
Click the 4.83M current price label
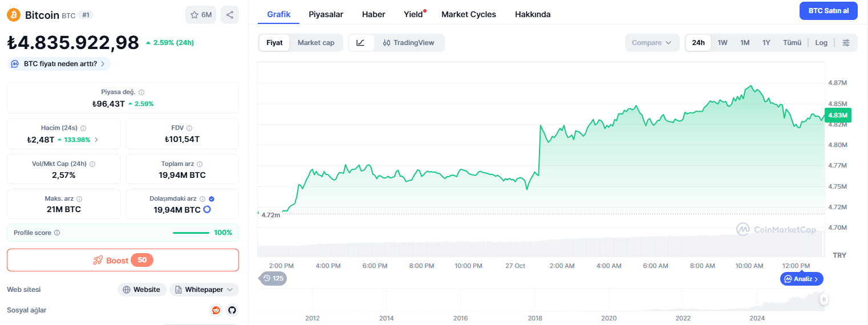pyautogui.click(x=838, y=115)
